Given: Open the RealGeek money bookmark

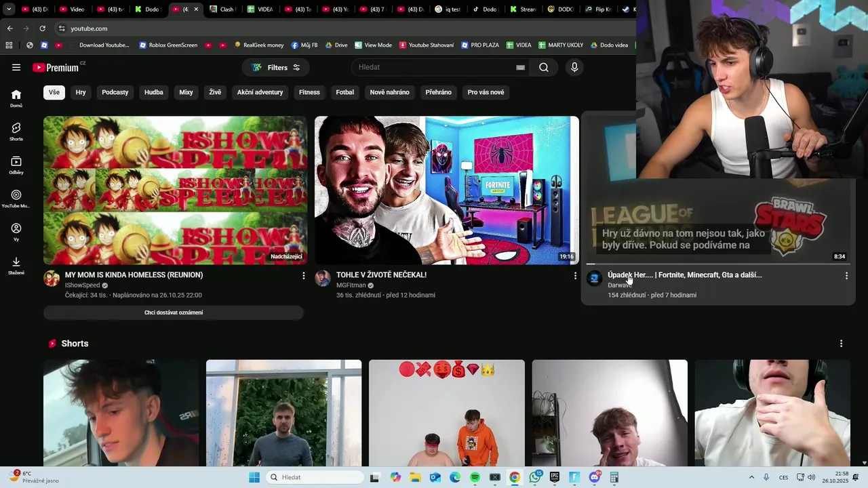Looking at the screenshot, I should click(x=259, y=45).
